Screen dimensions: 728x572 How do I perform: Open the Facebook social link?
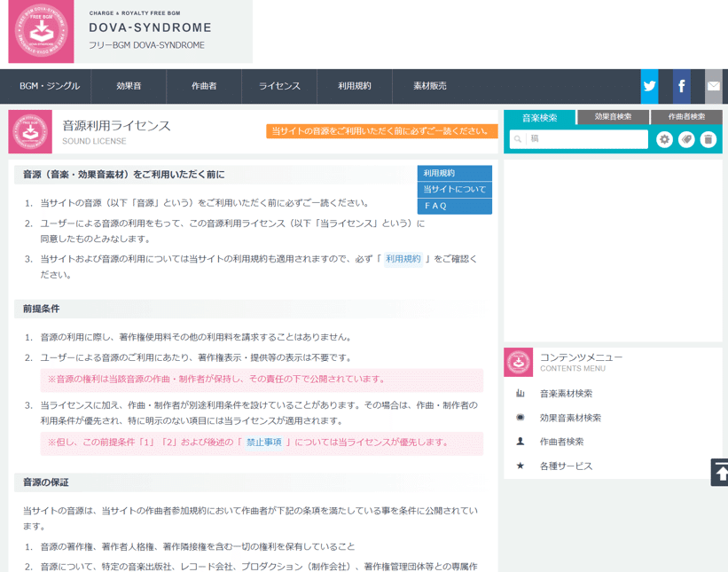(x=682, y=86)
